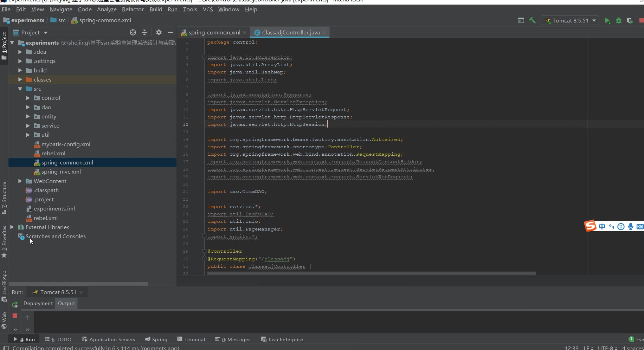Open the Tomcat 8.5.51 run configuration dropdown
644x350 pixels.
[570, 21]
